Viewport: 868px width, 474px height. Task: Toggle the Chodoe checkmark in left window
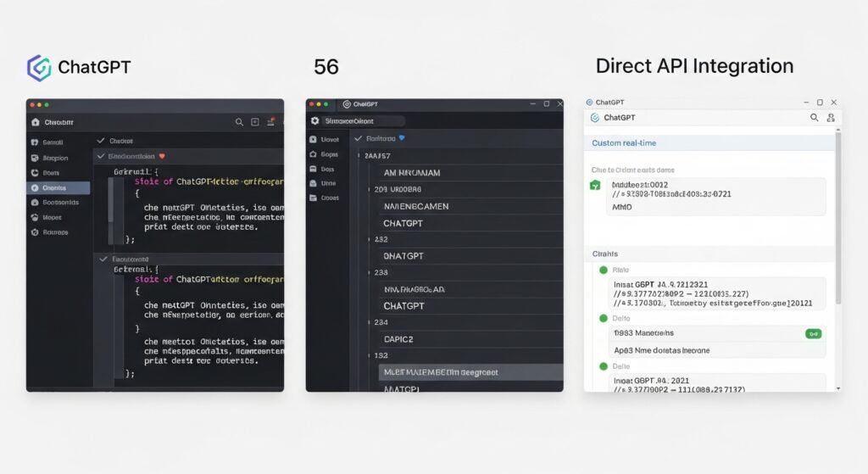point(101,141)
